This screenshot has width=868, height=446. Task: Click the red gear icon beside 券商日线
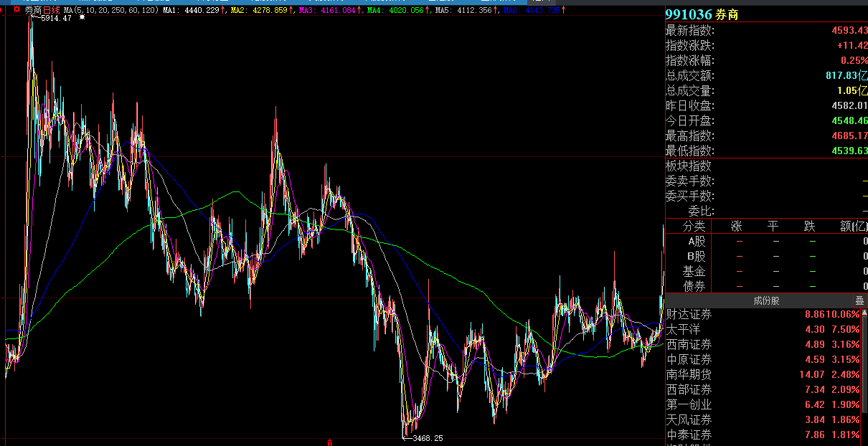(16, 10)
